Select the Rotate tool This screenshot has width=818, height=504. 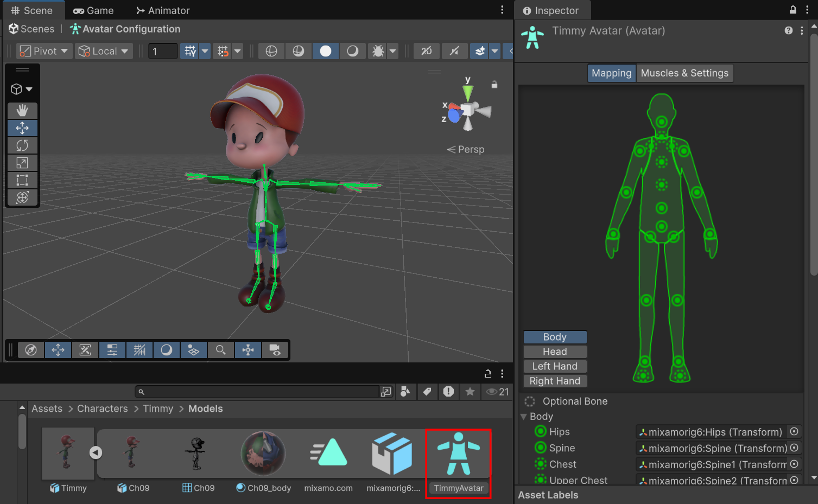(x=22, y=145)
